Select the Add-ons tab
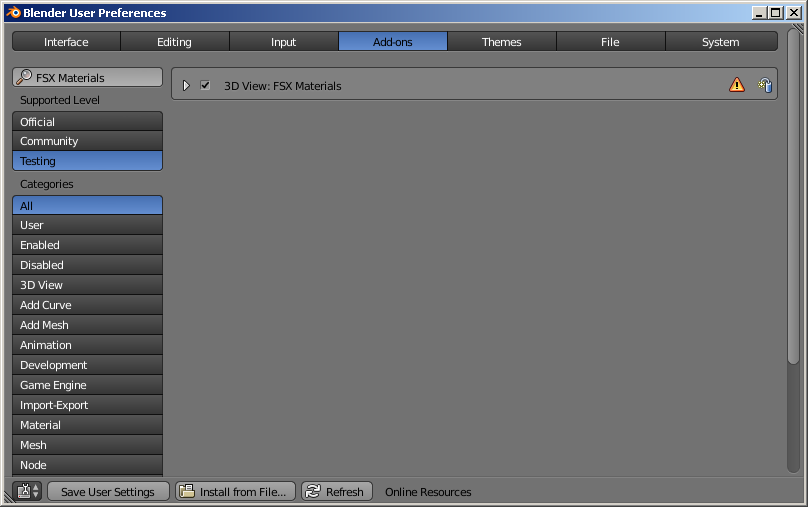This screenshot has height=507, width=808. [x=393, y=42]
